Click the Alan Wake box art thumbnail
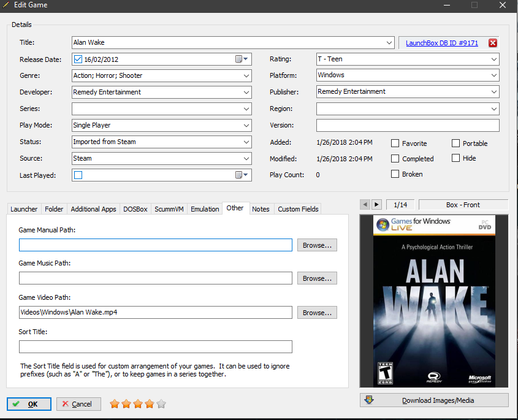The image size is (518, 420). (x=434, y=300)
